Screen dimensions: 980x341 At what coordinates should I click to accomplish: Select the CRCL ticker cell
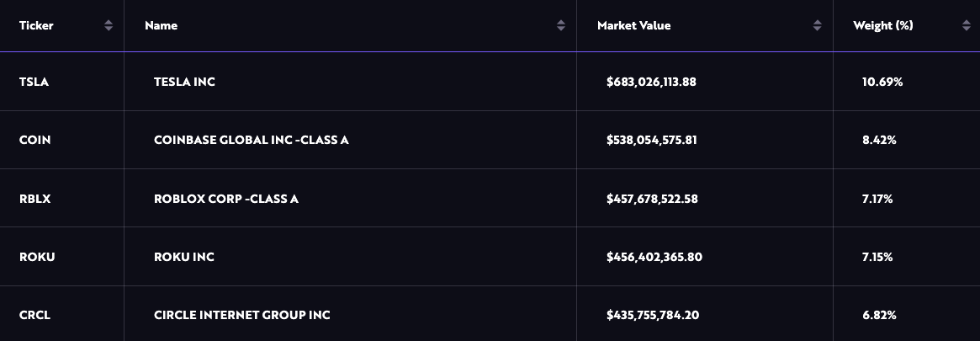[x=35, y=316]
